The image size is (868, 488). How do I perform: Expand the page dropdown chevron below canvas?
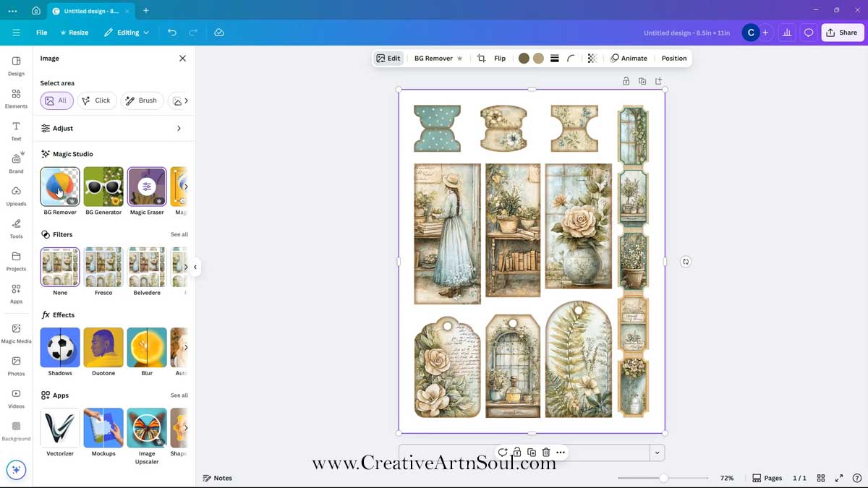tap(657, 453)
